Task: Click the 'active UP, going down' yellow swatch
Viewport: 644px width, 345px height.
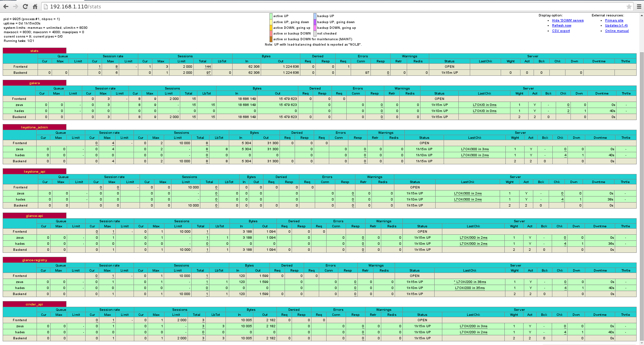Action: [x=271, y=22]
